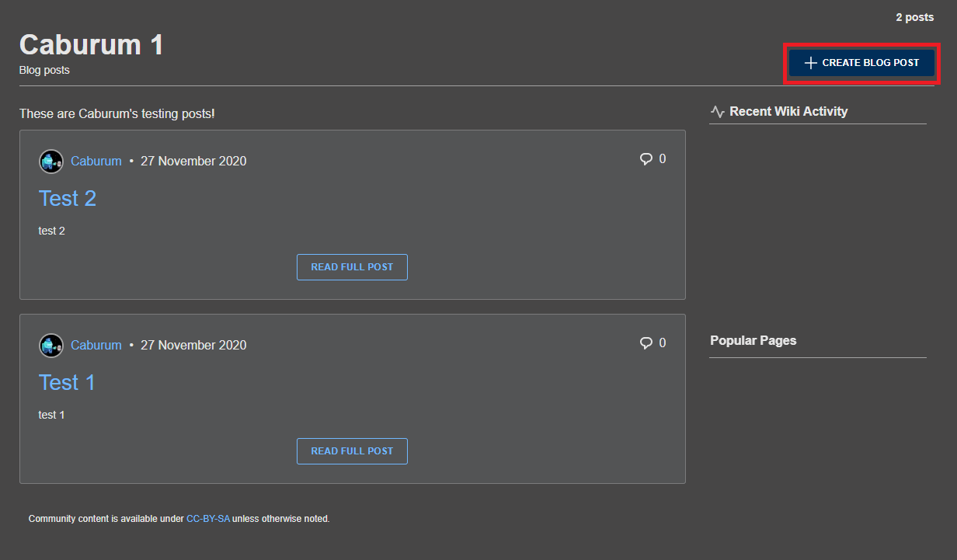
Task: Visit Caburum's profile link on Test 2 post
Action: 96,161
